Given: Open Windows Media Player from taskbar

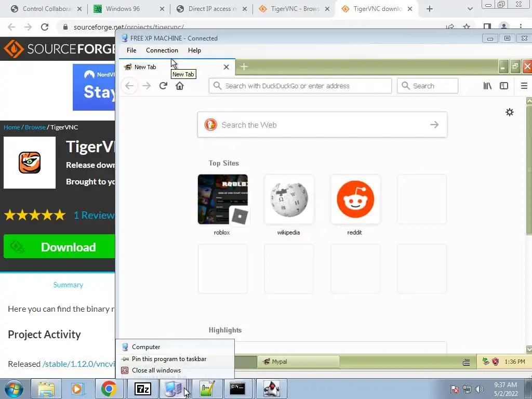Looking at the screenshot, I should click(x=77, y=389).
